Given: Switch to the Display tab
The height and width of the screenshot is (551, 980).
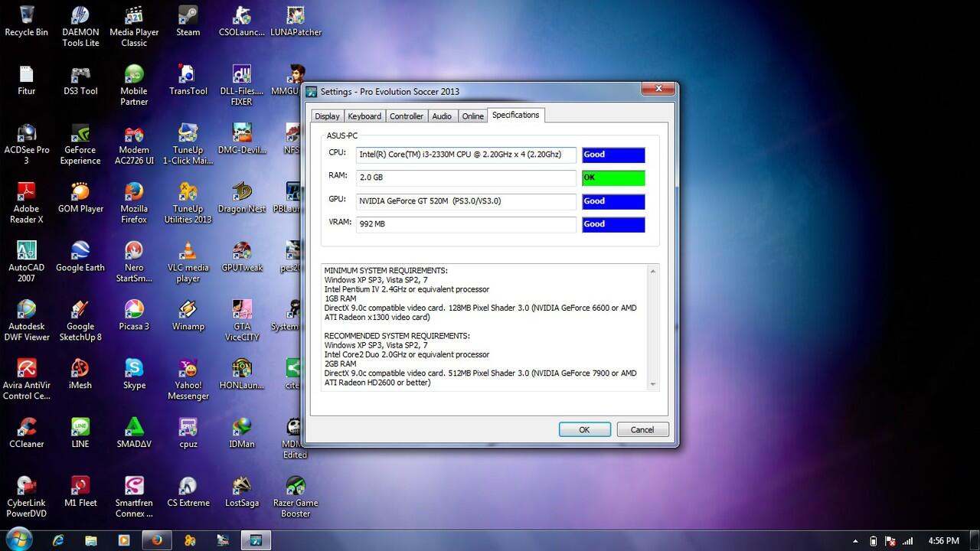Looking at the screenshot, I should [x=327, y=116].
